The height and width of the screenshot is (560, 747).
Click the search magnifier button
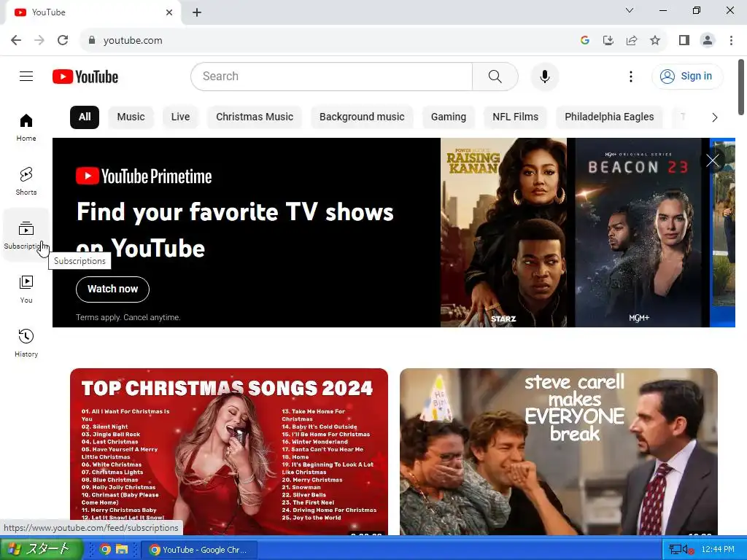pos(495,77)
